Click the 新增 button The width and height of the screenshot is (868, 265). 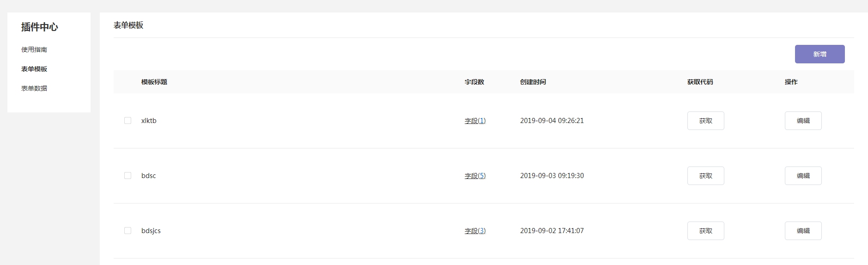[x=819, y=54]
